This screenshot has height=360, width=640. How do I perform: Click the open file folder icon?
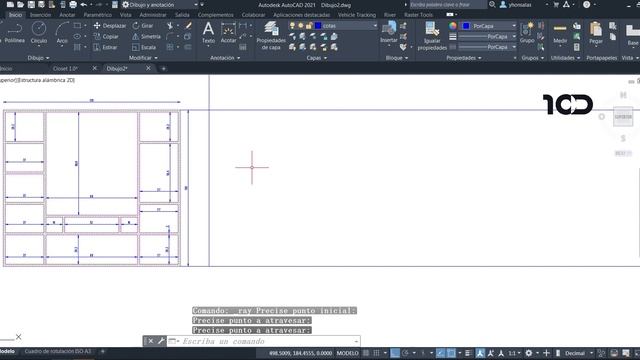pyautogui.click(x=20, y=4)
